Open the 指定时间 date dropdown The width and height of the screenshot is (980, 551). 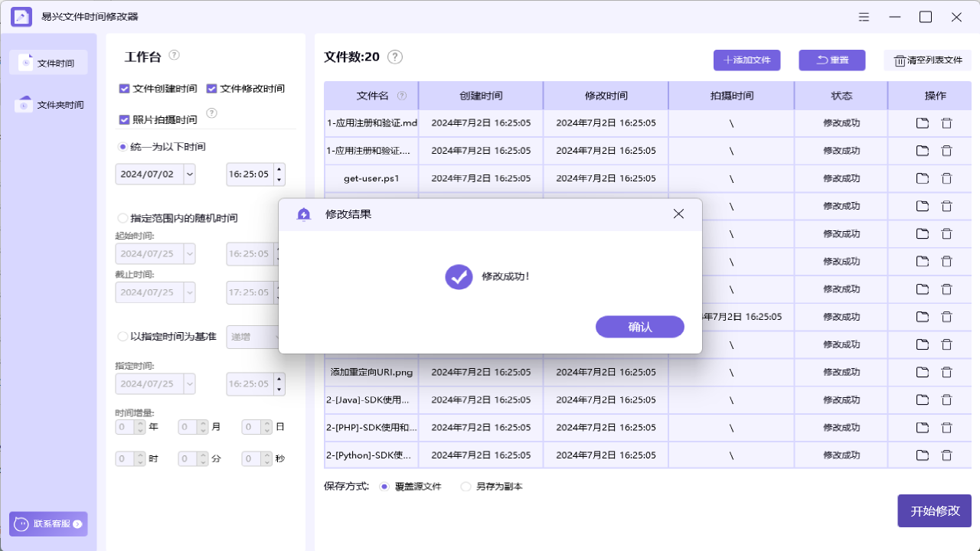tap(190, 383)
